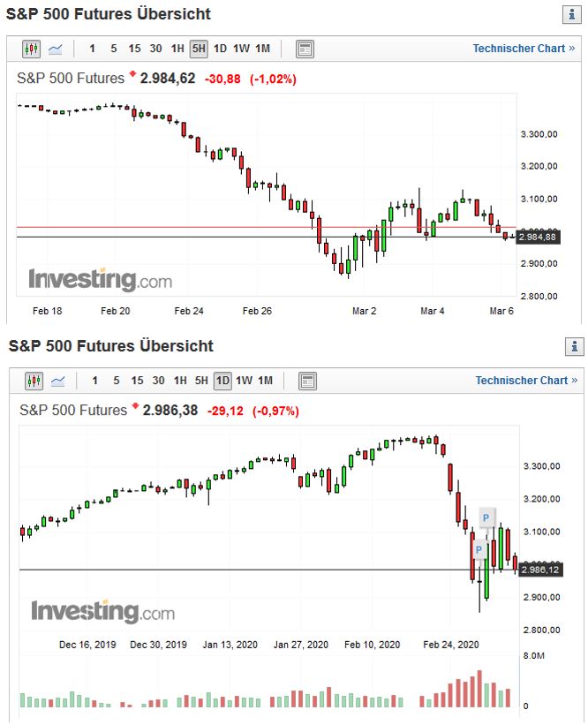Select 1D timeframe in top chart
Viewport: 588px width, 725px height.
pos(220,49)
